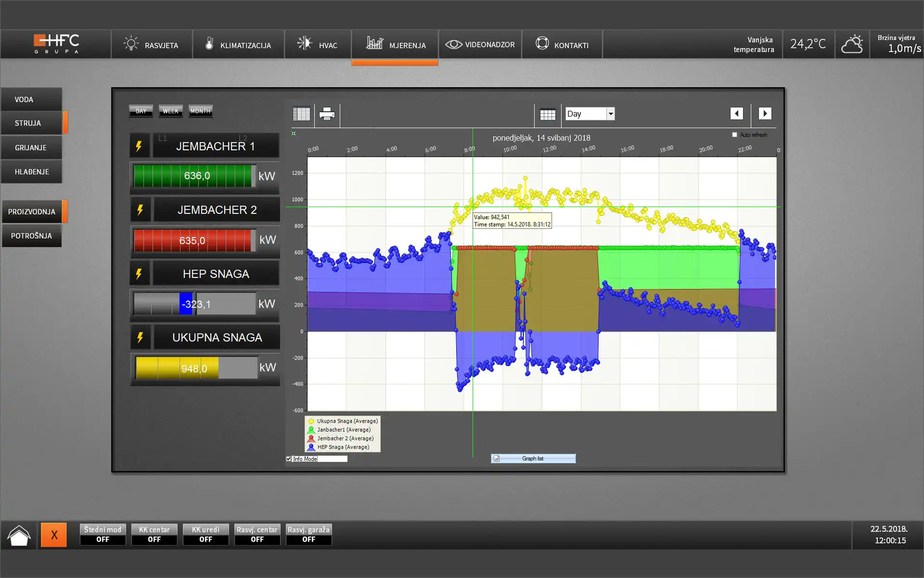Image resolution: width=924 pixels, height=578 pixels.
Task: Open the calendar grid icon
Action: click(547, 114)
